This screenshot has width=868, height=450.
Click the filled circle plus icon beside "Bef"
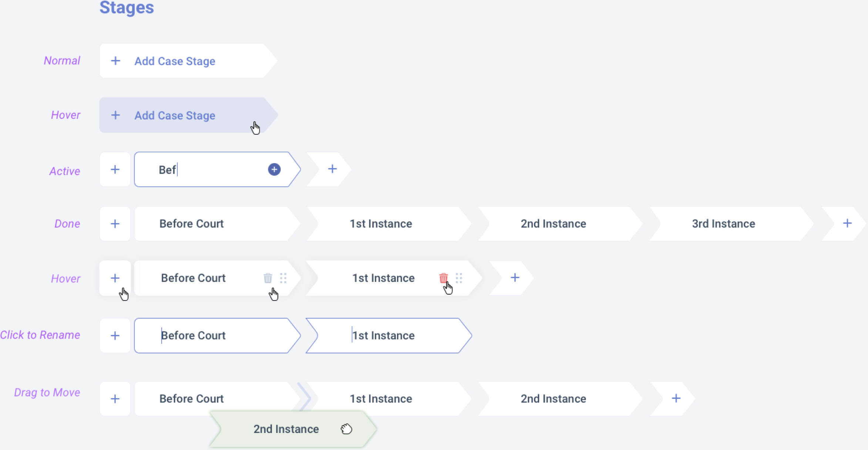[274, 169]
